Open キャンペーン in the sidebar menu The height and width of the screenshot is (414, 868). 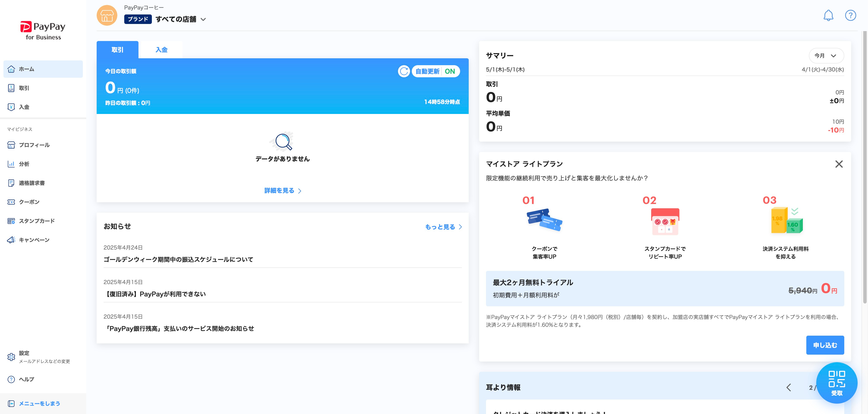(x=43, y=240)
